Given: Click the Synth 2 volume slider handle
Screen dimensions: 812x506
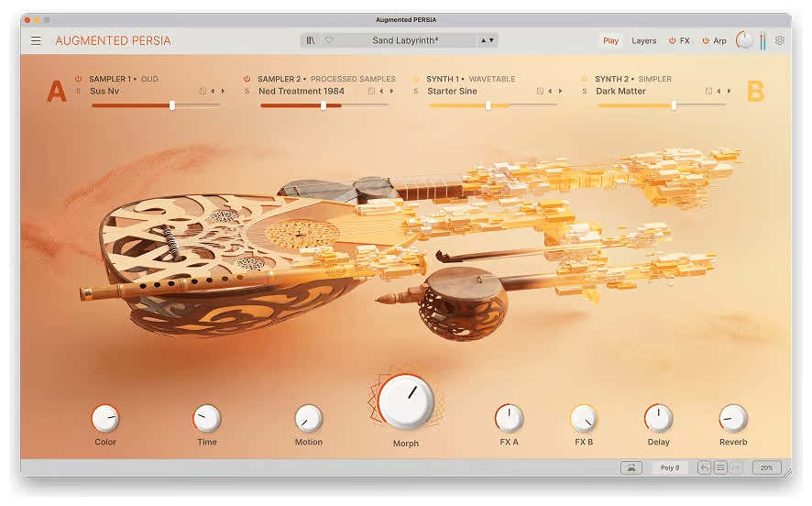Looking at the screenshot, I should click(674, 105).
